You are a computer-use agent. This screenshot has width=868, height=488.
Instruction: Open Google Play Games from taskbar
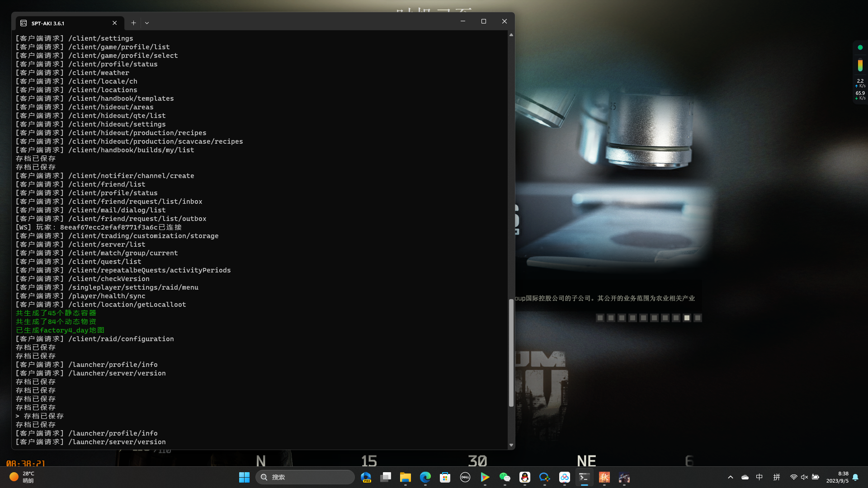[x=485, y=477]
